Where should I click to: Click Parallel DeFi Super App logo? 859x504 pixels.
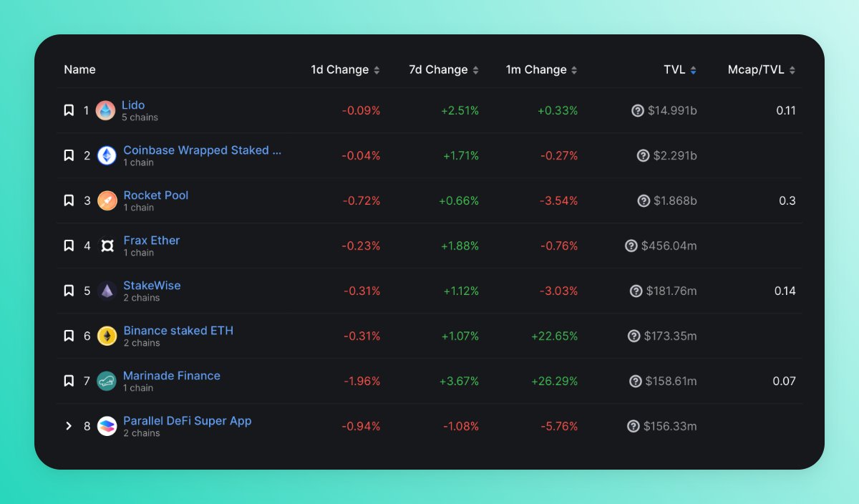click(x=107, y=426)
